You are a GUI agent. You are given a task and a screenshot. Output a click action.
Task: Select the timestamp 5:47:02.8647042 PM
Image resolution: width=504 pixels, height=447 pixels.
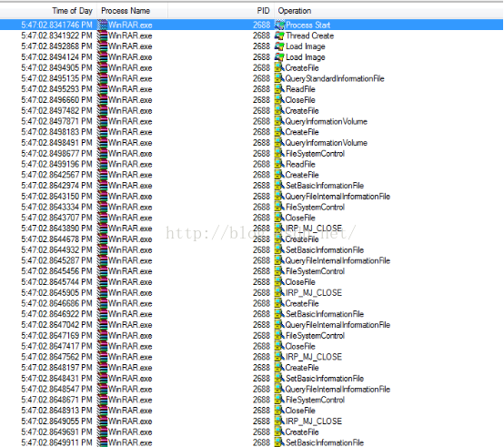coord(56,325)
